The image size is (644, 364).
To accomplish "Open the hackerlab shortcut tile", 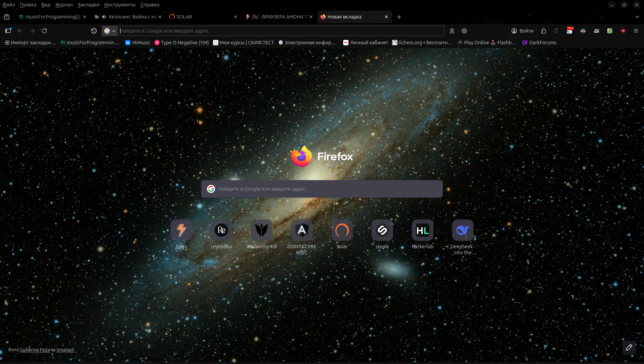I will (422, 230).
